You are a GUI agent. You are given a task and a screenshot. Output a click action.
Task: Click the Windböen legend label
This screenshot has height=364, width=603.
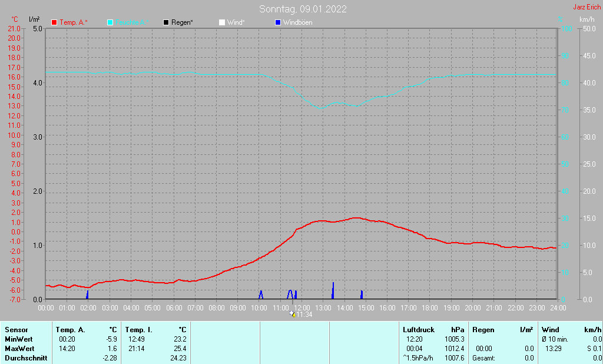pos(297,22)
